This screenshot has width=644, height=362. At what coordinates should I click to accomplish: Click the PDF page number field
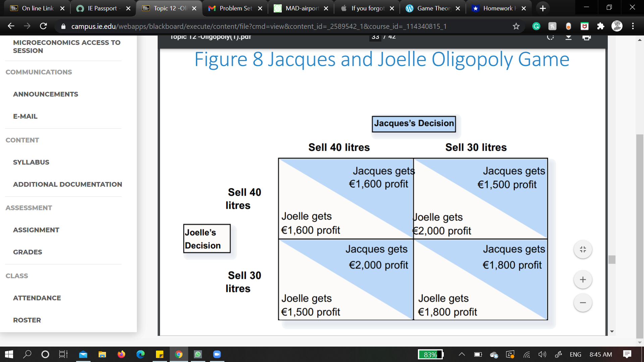[x=375, y=37]
